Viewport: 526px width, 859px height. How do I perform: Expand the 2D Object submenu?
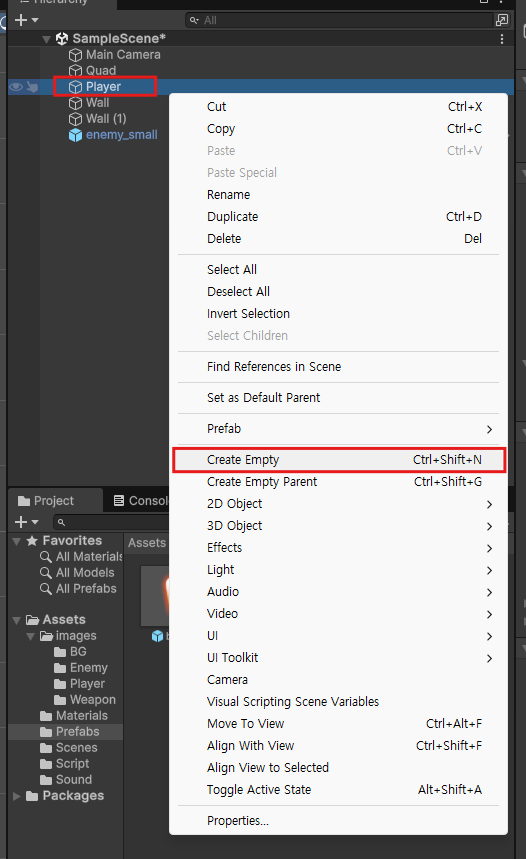click(339, 503)
